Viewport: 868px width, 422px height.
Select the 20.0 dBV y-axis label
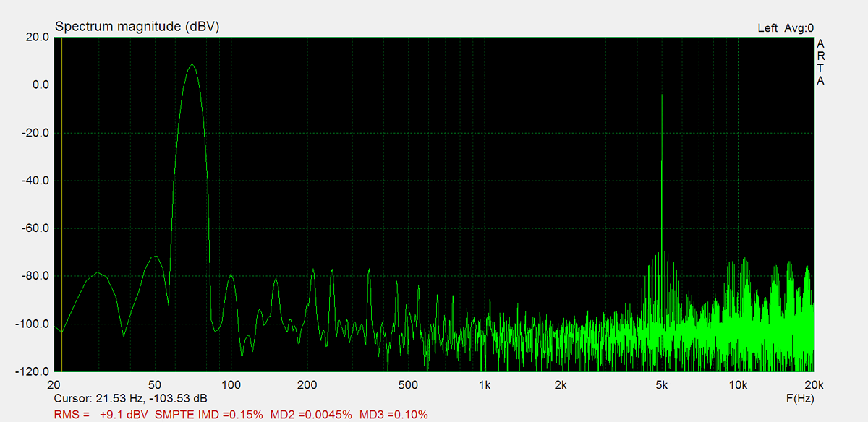[36, 37]
